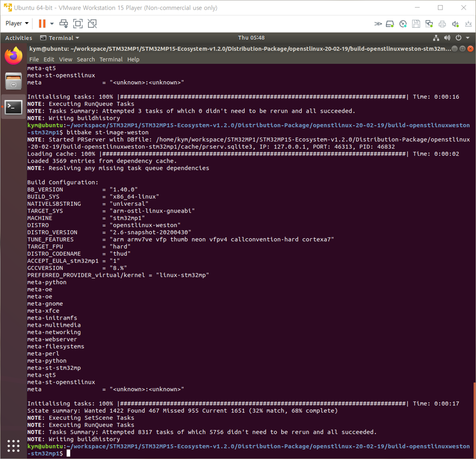Click the sound card device icon
476x459 pixels.
pyautogui.click(x=455, y=24)
